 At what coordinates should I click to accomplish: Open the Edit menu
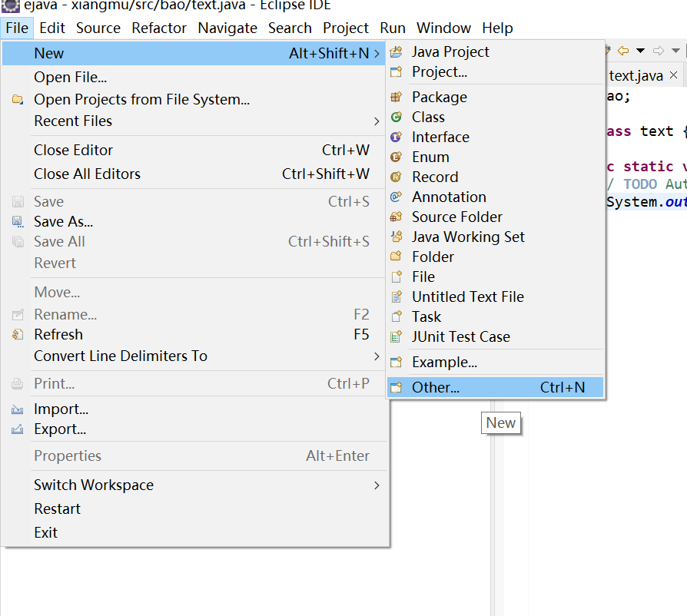52,28
